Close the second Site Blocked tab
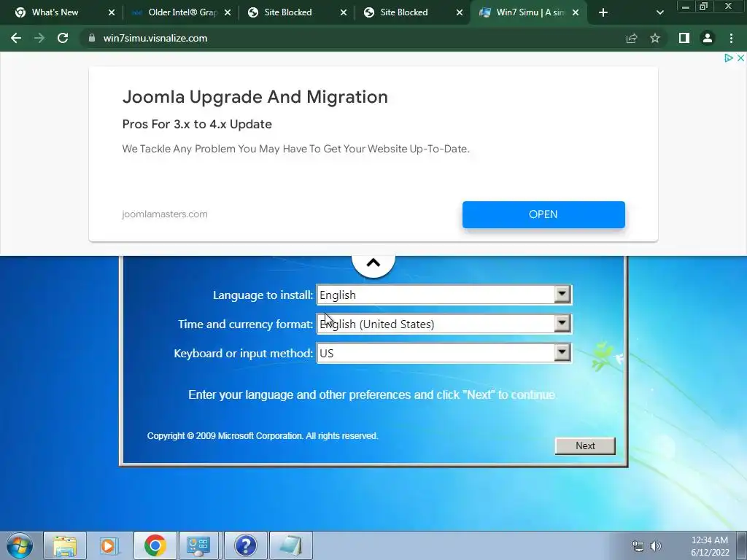 (460, 12)
